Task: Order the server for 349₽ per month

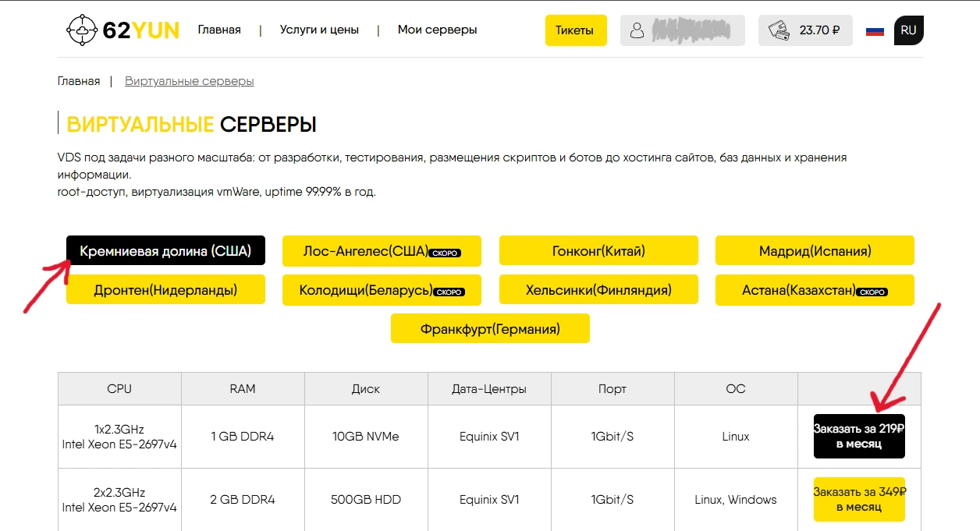Action: pos(858,499)
